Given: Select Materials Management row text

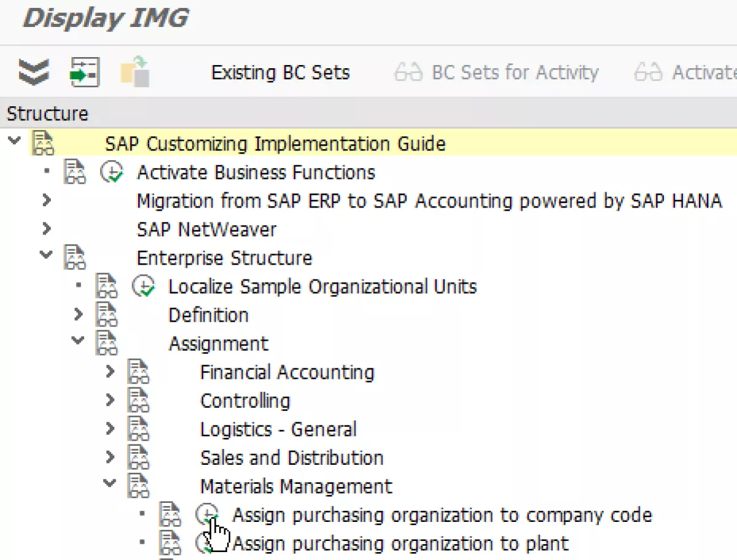Looking at the screenshot, I should (x=296, y=486).
